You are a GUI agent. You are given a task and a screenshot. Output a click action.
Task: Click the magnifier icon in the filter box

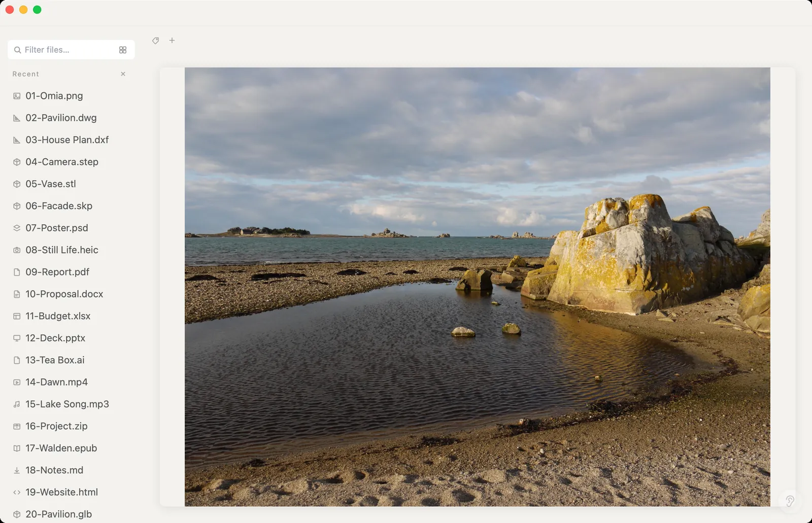click(18, 50)
